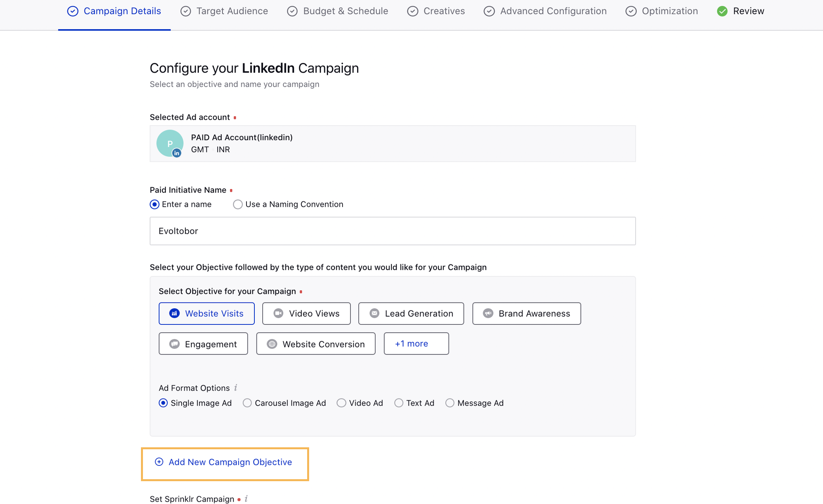823x504 pixels.
Task: Click the GMT INR account details text
Action: coord(210,150)
